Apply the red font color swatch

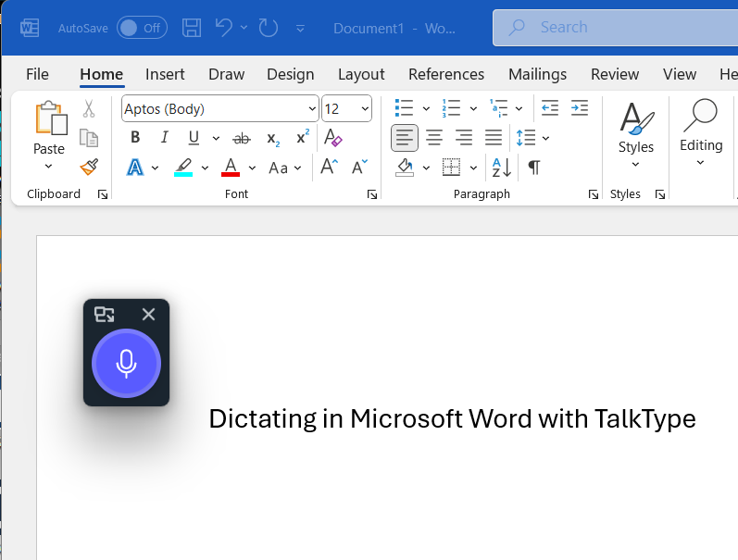coord(231,168)
